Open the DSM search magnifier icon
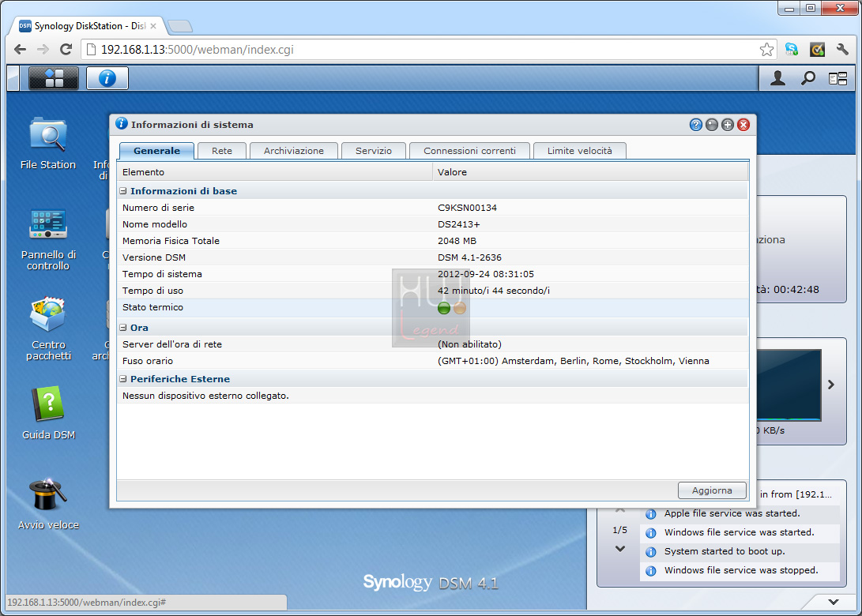Image resolution: width=862 pixels, height=616 pixels. click(807, 79)
